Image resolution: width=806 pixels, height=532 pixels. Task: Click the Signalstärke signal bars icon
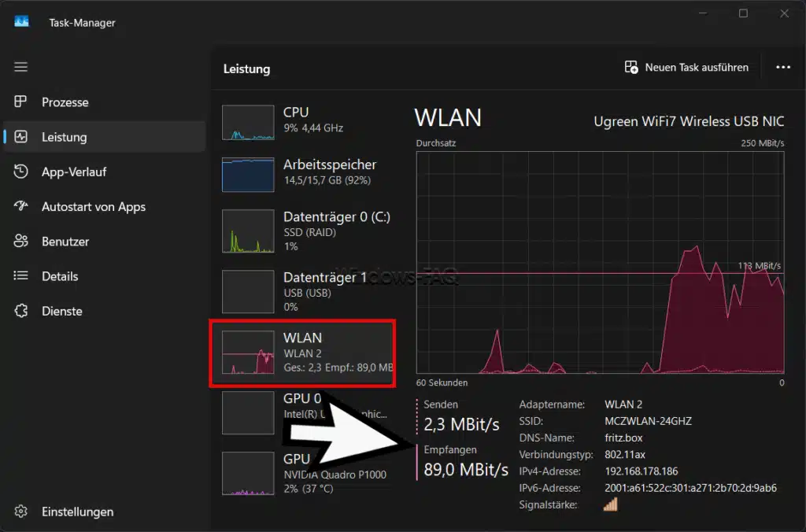[611, 504]
